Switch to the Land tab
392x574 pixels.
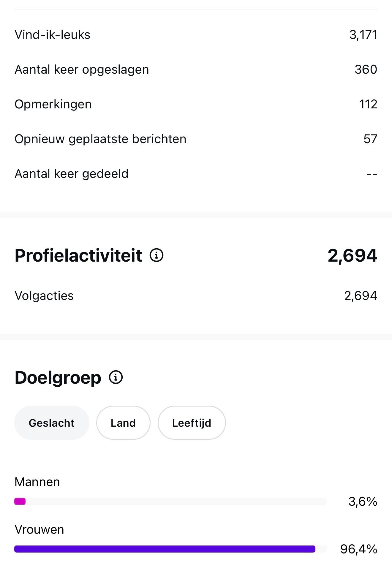(x=123, y=423)
